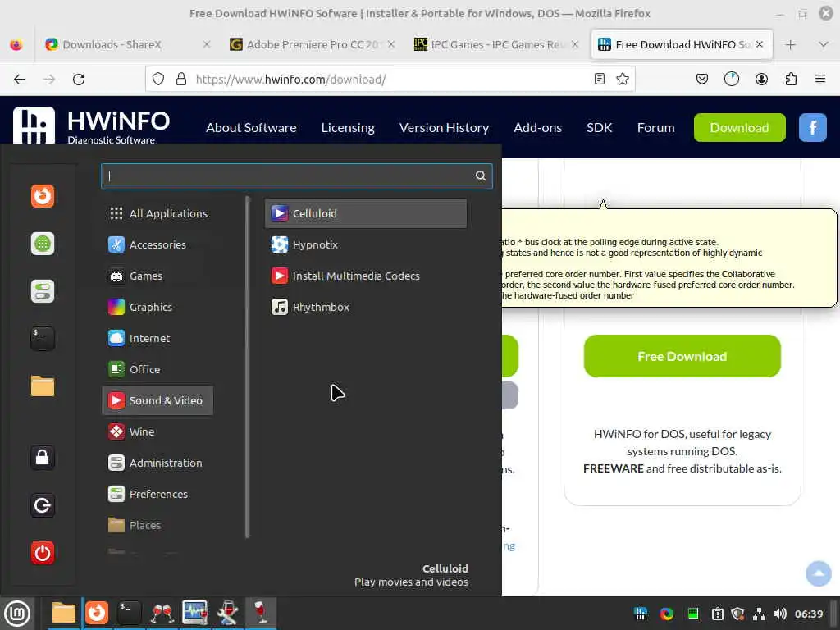Open the Preferences category
This screenshot has width=840, height=630.
click(x=157, y=494)
